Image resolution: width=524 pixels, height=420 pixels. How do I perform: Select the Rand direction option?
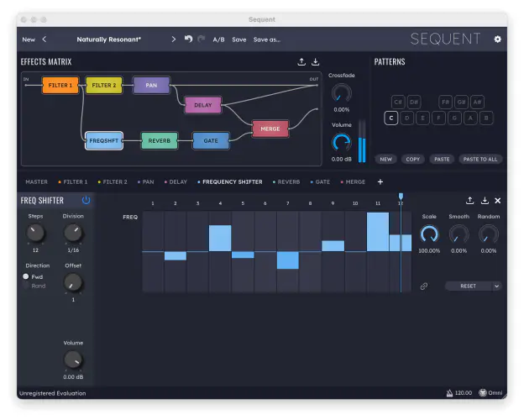34,286
